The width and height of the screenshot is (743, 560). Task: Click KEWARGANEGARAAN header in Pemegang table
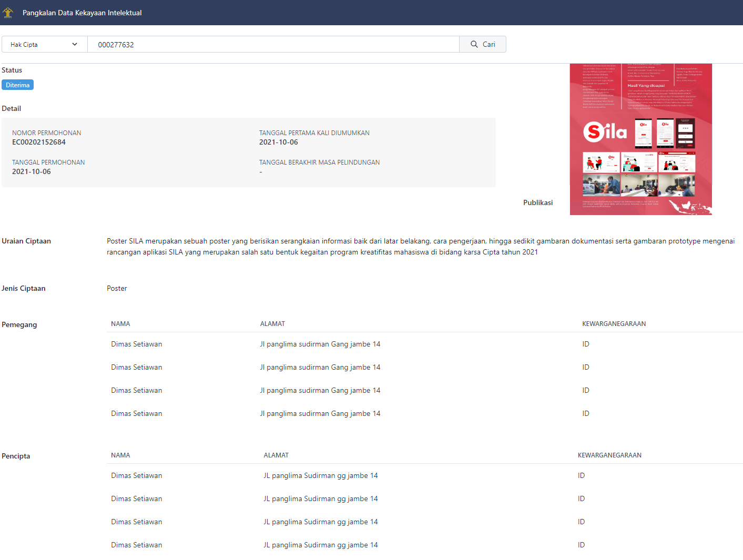pyautogui.click(x=614, y=324)
